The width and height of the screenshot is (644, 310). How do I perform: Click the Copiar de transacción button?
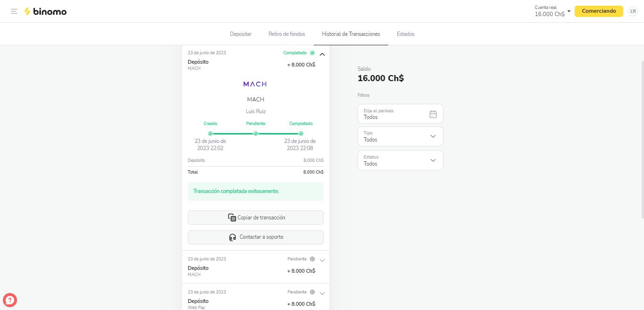tap(256, 218)
